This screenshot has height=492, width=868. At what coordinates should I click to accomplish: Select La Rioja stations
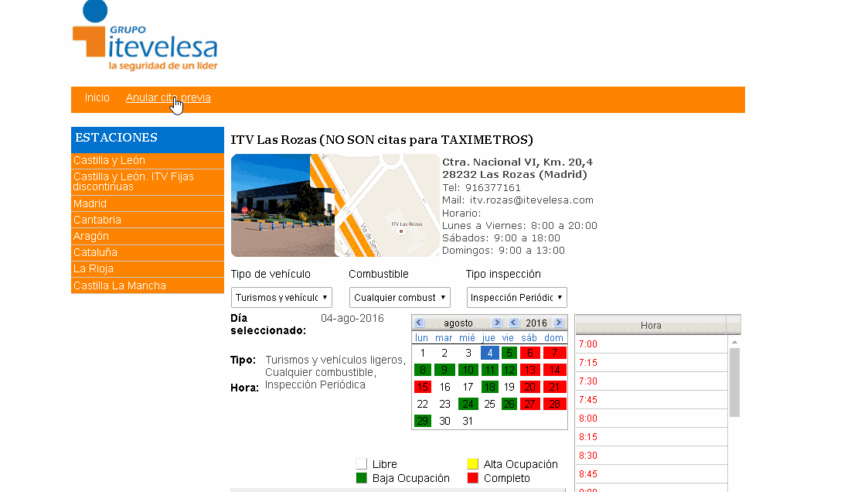click(148, 268)
